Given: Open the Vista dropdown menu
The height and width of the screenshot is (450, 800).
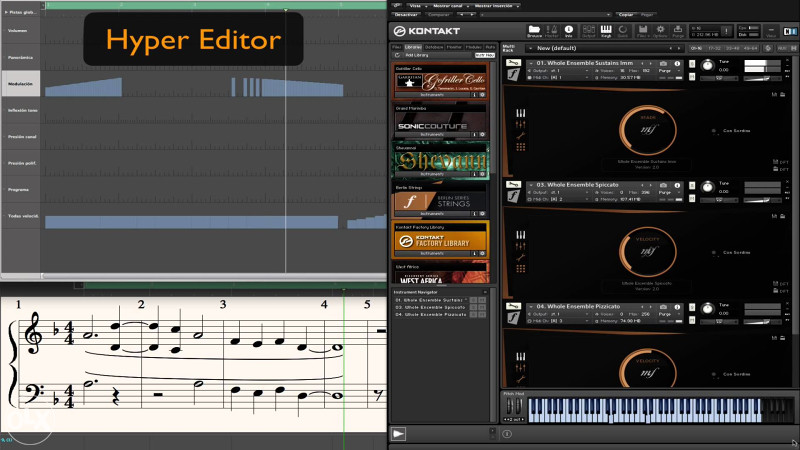Looking at the screenshot, I should (x=417, y=6).
